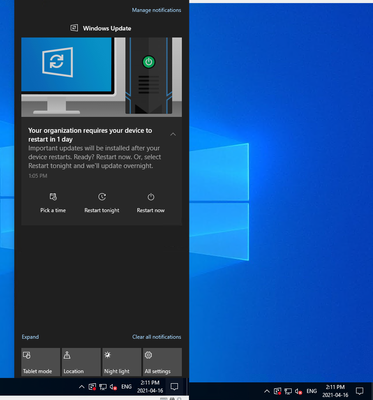Open the 2:11 PM clock under the notification panel
This screenshot has height=400, width=373.
150,387
